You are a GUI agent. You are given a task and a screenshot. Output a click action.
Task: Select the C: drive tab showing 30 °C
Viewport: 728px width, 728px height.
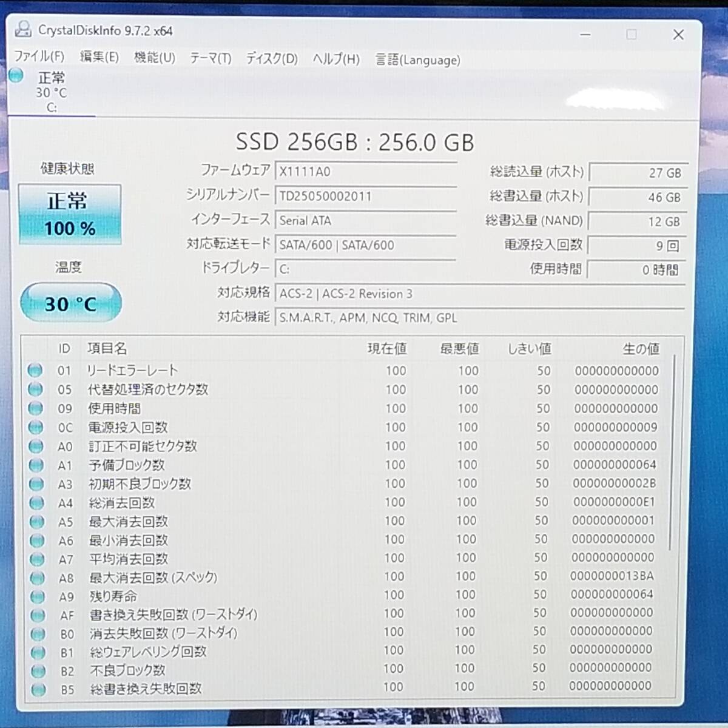tap(52, 92)
